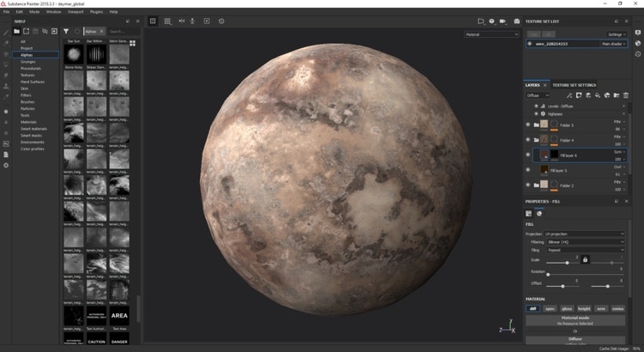Select the wire_220214153 texture set radio button
The width and height of the screenshot is (644, 352).
pyautogui.click(x=529, y=43)
